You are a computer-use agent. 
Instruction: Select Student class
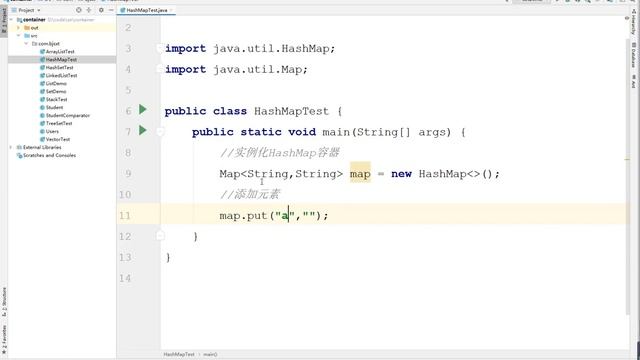pyautogui.click(x=54, y=107)
